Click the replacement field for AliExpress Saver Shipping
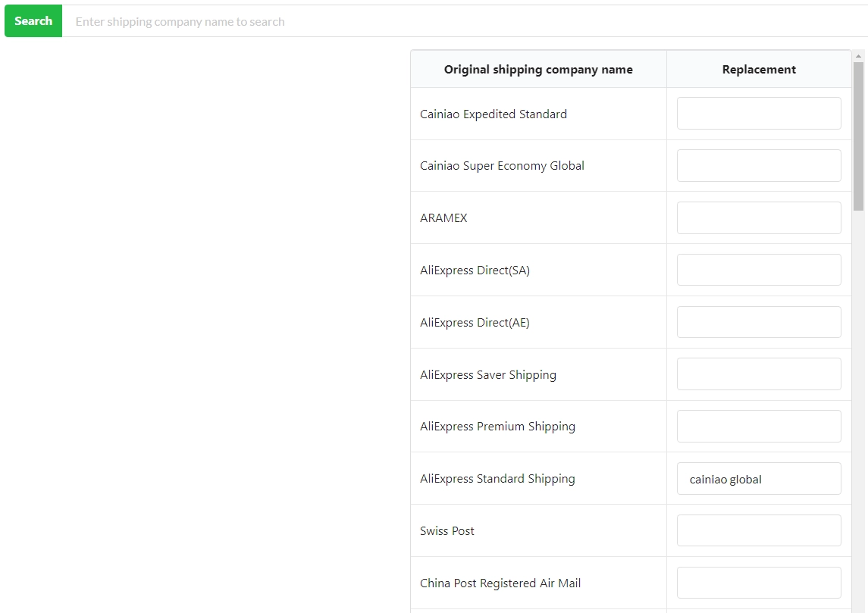The width and height of the screenshot is (868, 613). click(x=758, y=374)
